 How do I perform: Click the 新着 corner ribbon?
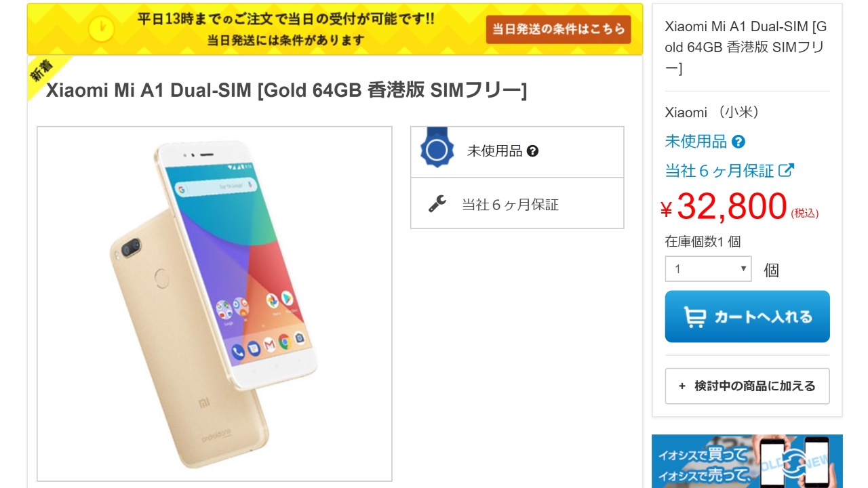coord(45,73)
